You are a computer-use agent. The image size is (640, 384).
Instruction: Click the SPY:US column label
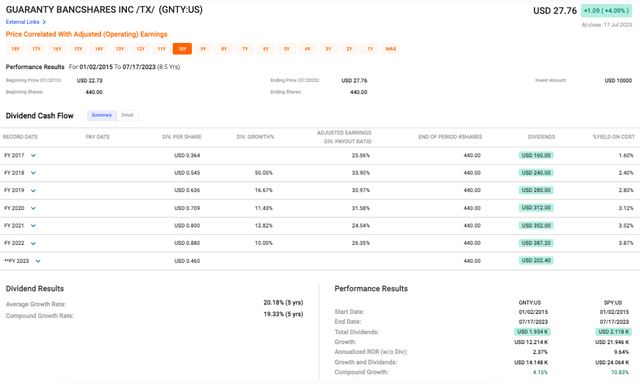613,303
